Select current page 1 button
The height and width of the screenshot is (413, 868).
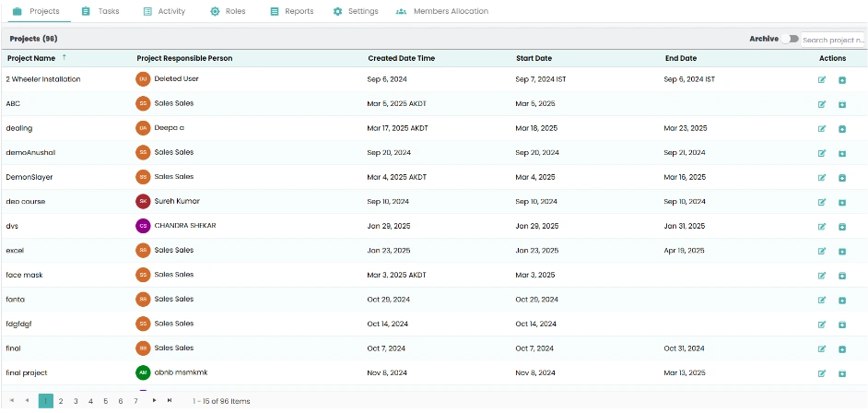[46, 401]
